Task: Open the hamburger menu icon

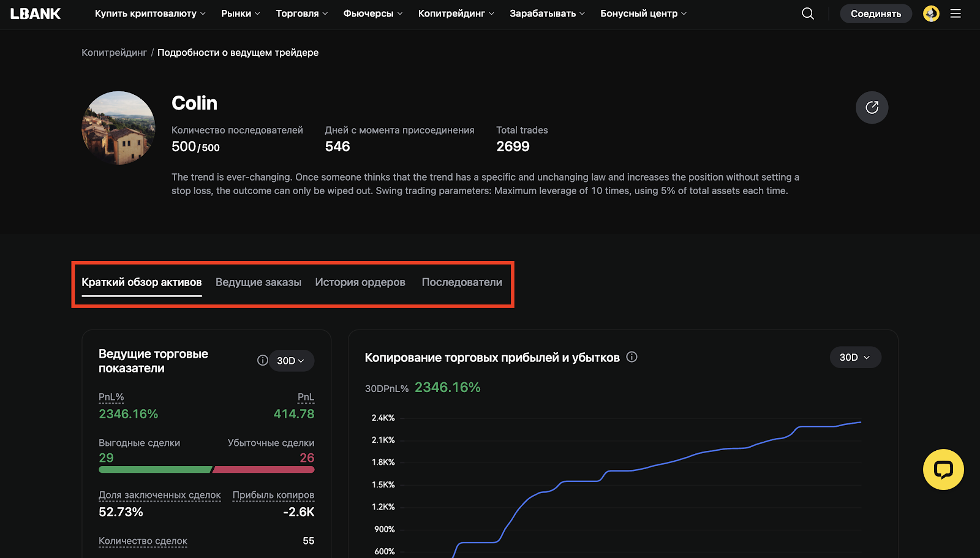Action: pos(956,13)
